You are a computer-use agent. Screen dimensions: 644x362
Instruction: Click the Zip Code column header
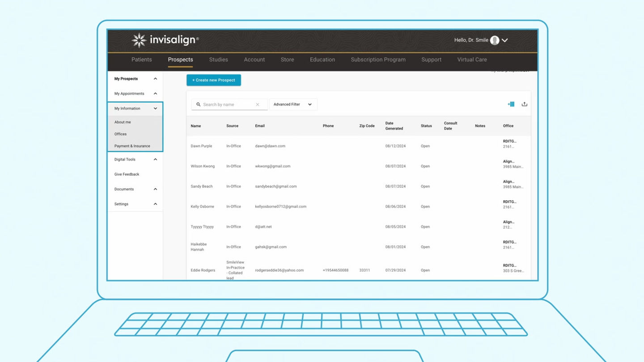click(367, 126)
